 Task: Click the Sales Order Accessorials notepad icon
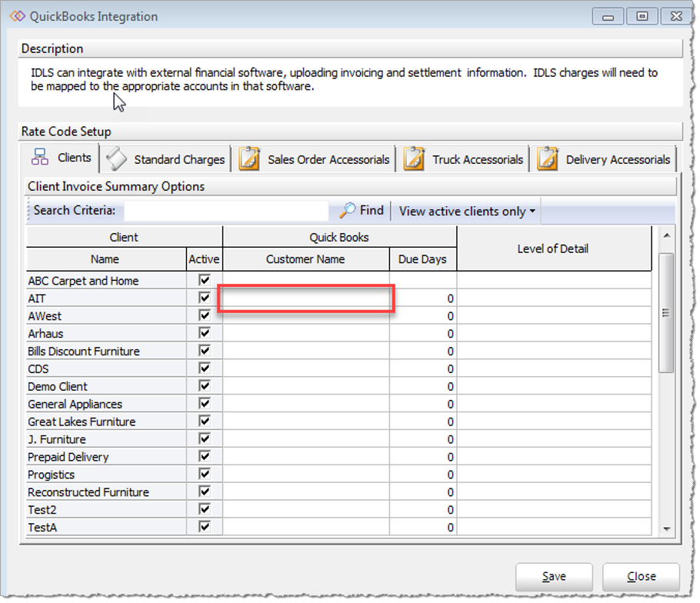pos(249,159)
